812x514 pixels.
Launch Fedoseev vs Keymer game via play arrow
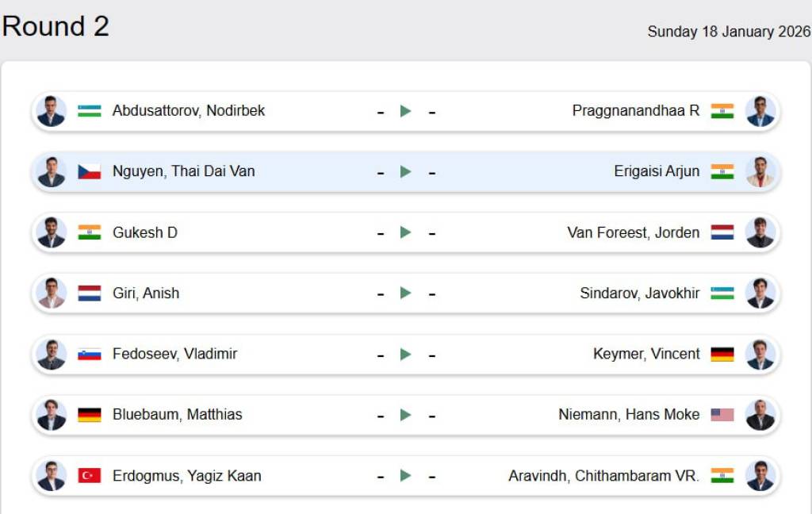pyautogui.click(x=406, y=354)
